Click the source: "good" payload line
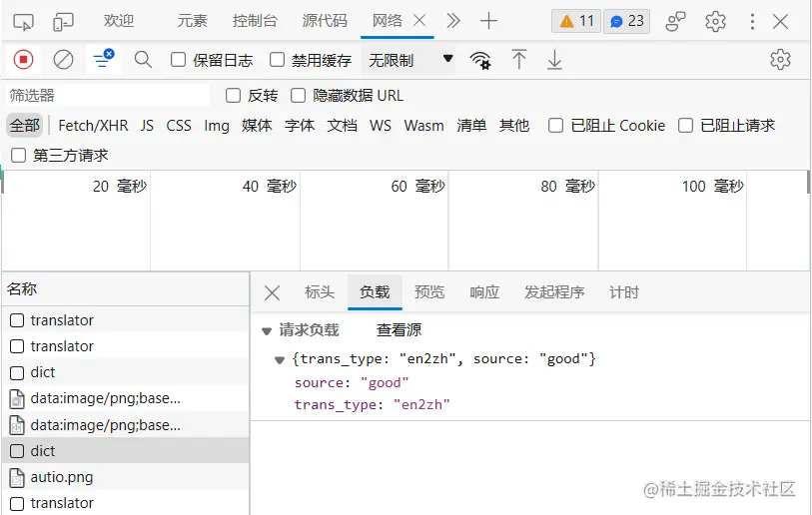The image size is (812, 515). point(352,383)
